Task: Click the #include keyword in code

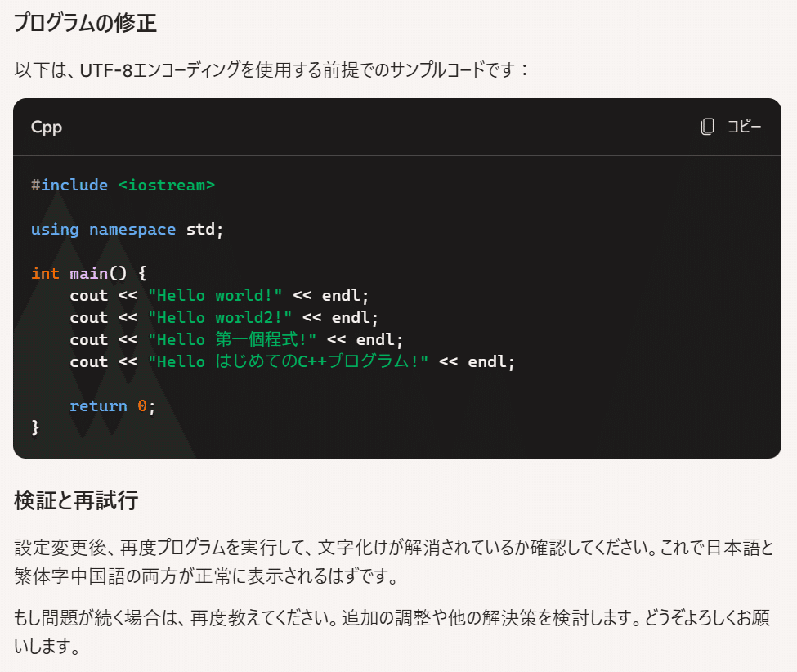Action: (69, 185)
